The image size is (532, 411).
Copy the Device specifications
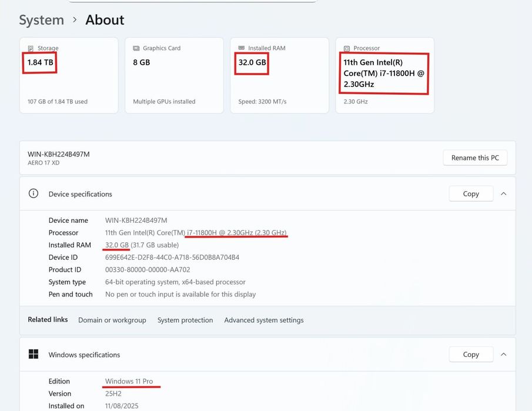471,194
